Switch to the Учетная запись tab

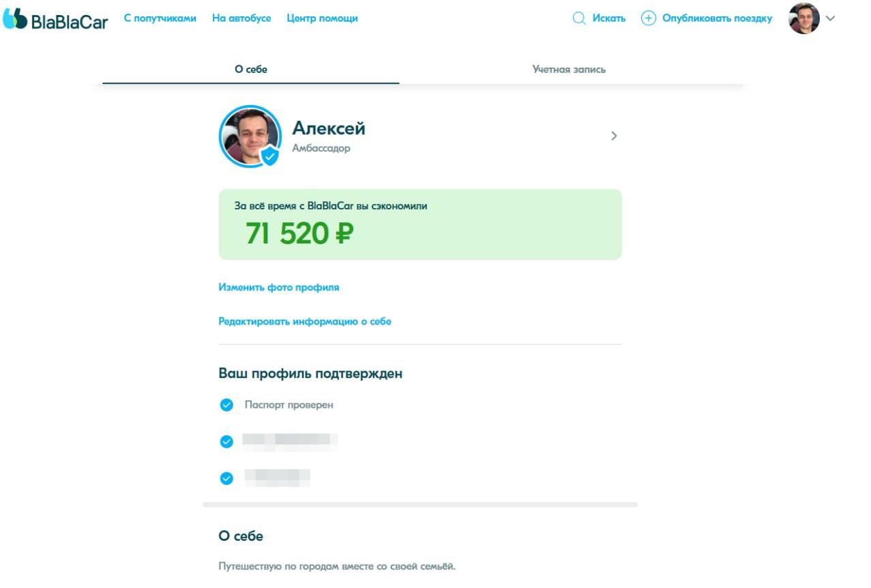pyautogui.click(x=569, y=70)
